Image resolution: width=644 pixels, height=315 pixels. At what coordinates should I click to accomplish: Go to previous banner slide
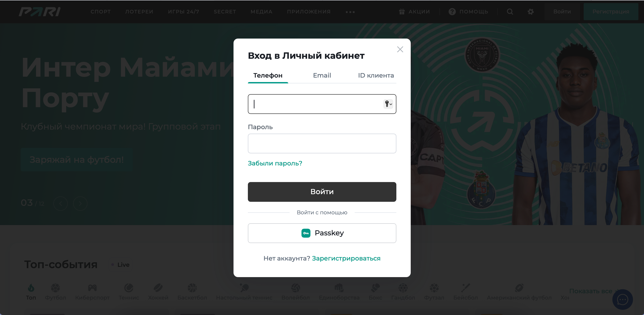pyautogui.click(x=61, y=204)
